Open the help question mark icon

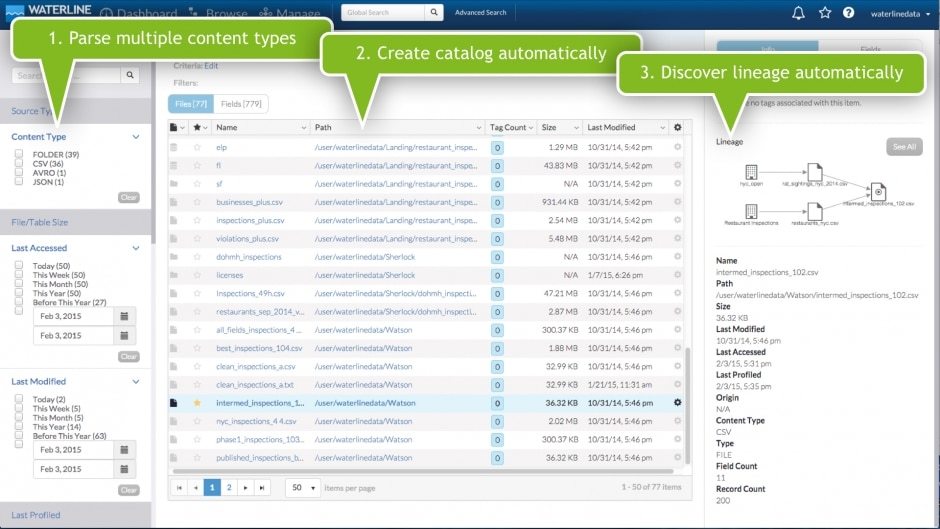point(849,13)
